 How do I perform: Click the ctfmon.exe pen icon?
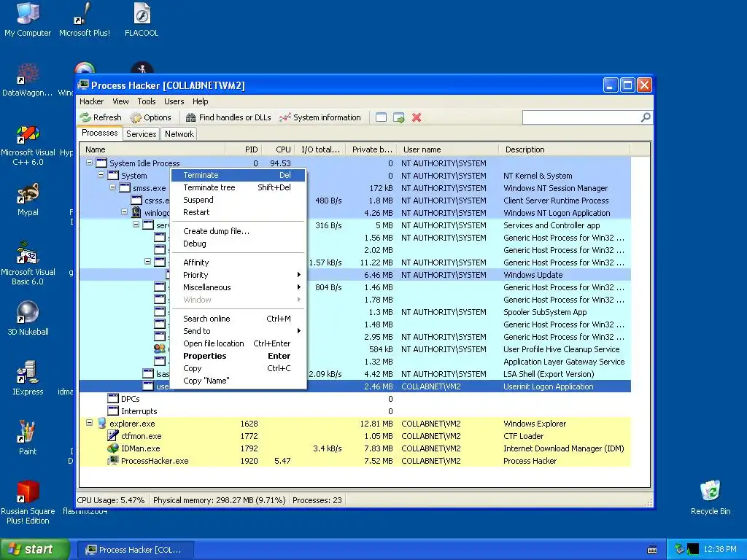(113, 436)
